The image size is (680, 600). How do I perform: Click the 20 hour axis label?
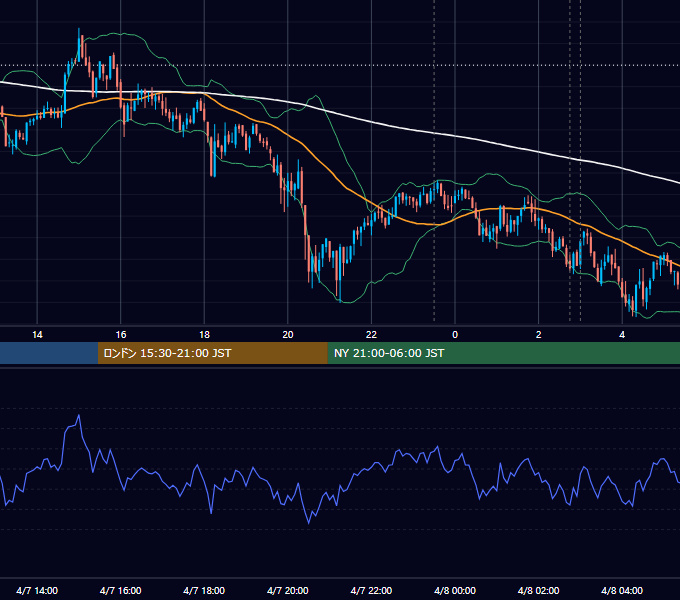288,335
